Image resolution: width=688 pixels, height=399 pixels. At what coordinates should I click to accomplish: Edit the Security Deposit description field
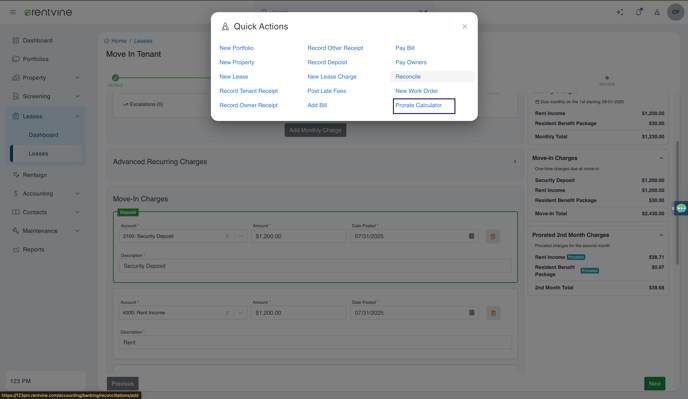click(315, 266)
